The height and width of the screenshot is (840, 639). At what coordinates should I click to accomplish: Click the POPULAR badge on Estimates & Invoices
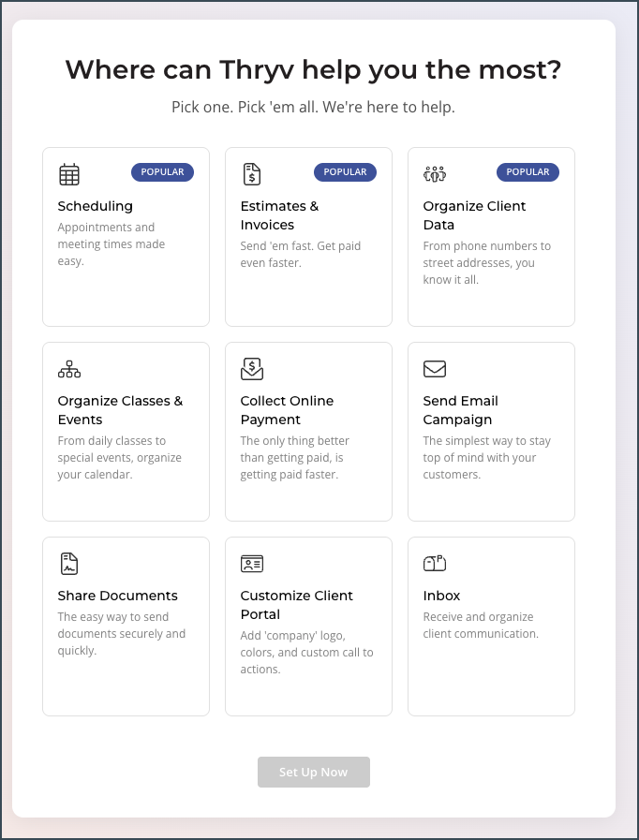click(x=345, y=172)
